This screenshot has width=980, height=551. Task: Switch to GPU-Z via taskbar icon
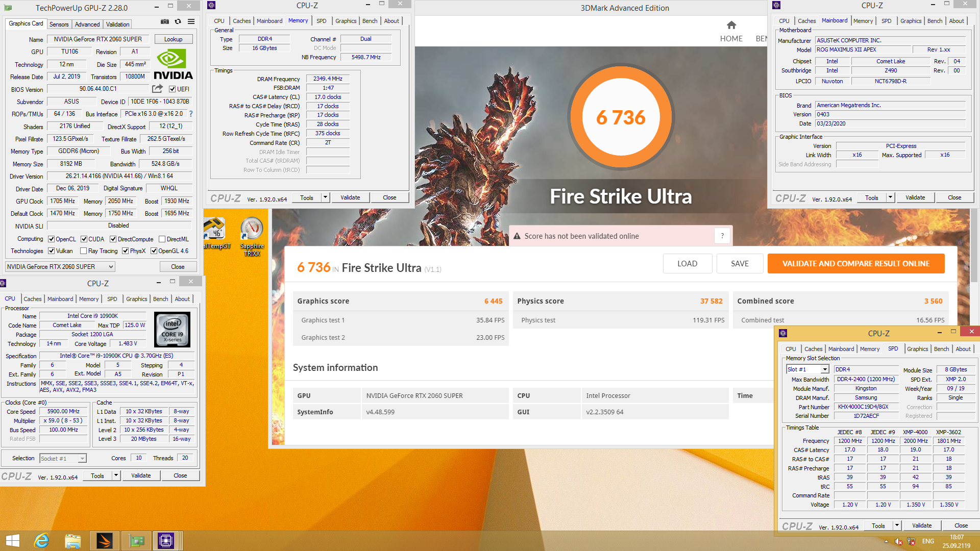pos(136,541)
